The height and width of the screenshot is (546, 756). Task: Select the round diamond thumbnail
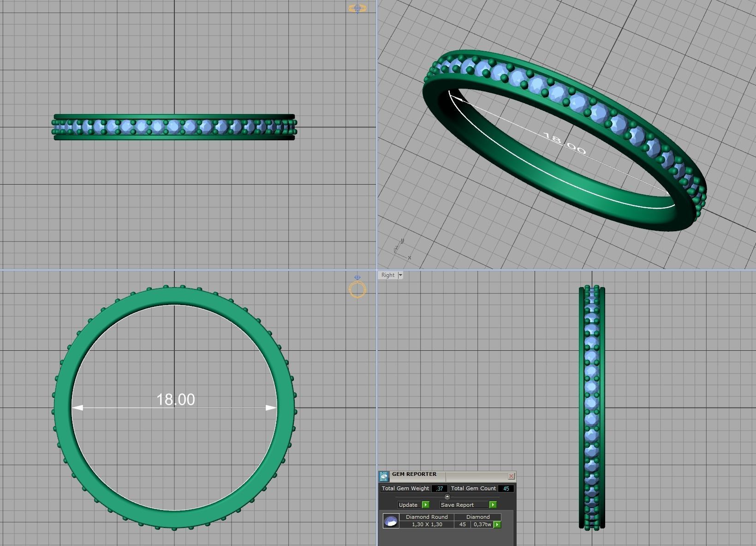pyautogui.click(x=391, y=521)
